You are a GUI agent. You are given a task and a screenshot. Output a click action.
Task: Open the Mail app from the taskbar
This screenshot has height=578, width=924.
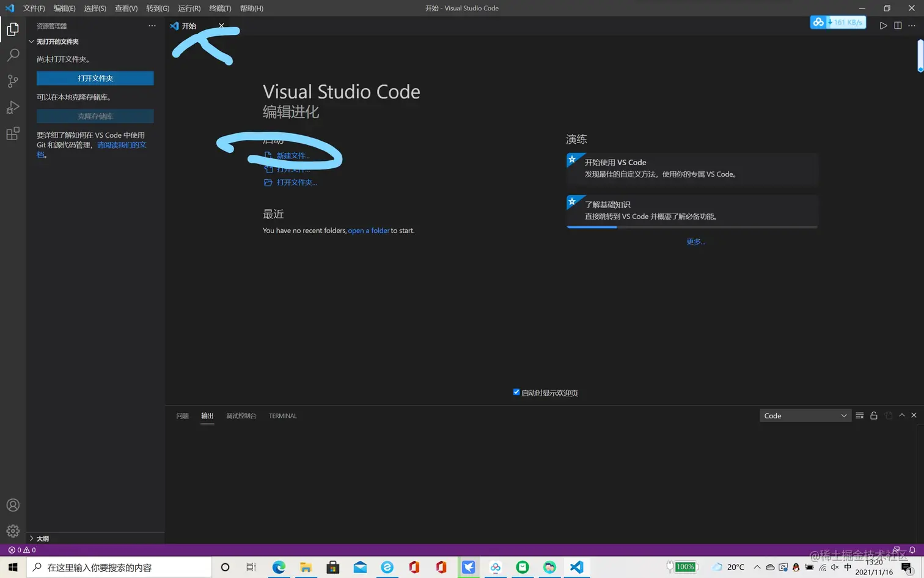pos(360,567)
